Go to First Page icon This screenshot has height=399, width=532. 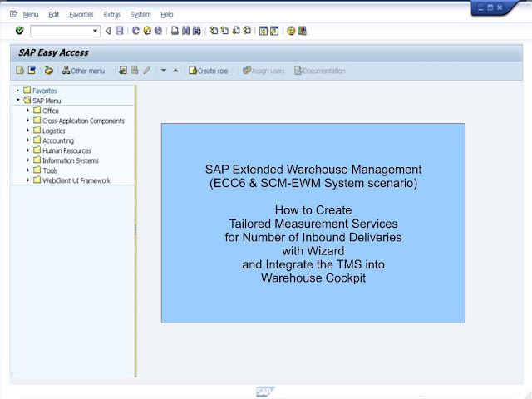click(214, 31)
